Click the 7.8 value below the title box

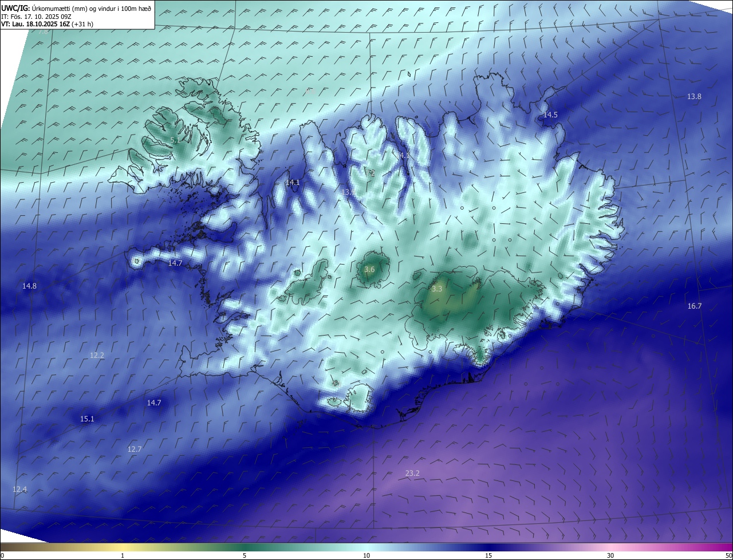click(x=43, y=31)
